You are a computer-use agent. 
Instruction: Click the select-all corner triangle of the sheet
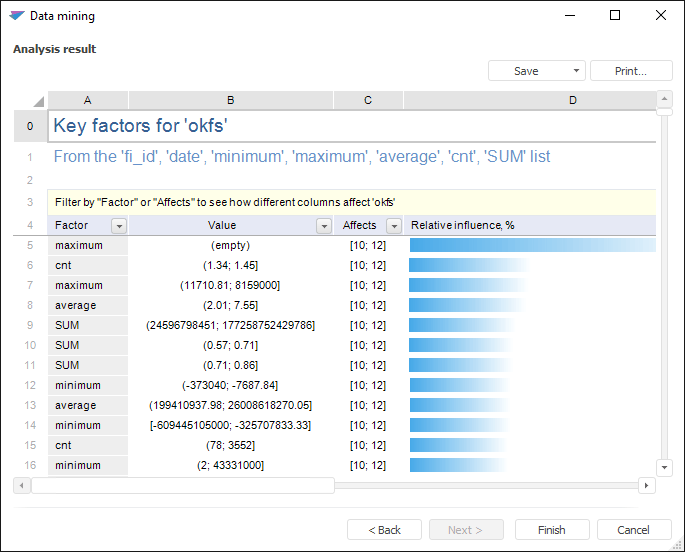pyautogui.click(x=38, y=101)
